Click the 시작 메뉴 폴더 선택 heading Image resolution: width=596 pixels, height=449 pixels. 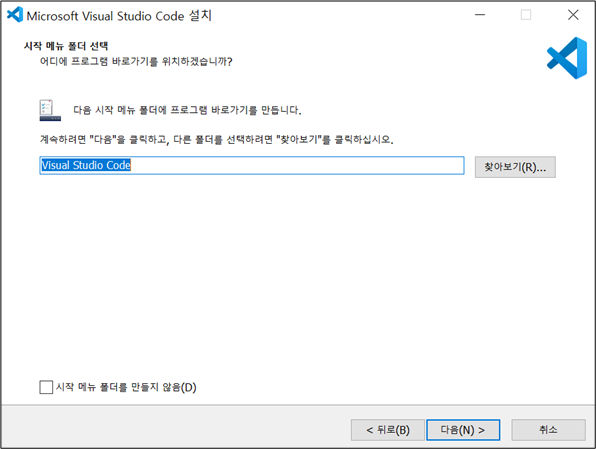pyautogui.click(x=66, y=46)
